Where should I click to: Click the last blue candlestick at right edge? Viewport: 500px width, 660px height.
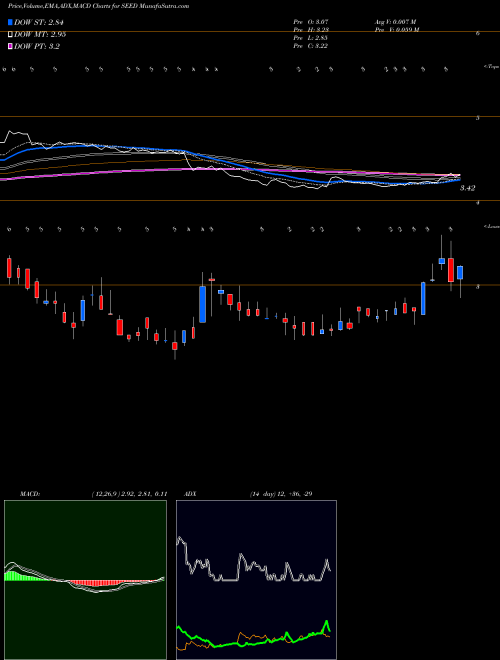pyautogui.click(x=460, y=272)
